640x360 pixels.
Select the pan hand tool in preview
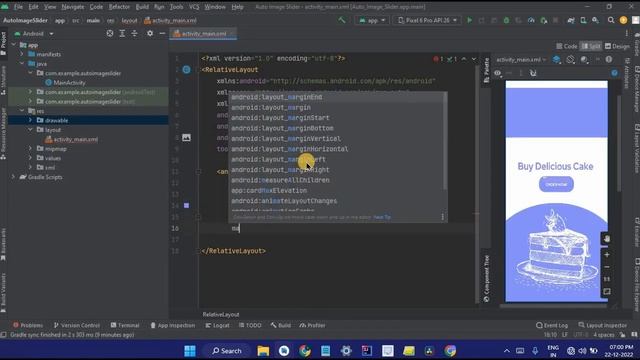coord(607,239)
